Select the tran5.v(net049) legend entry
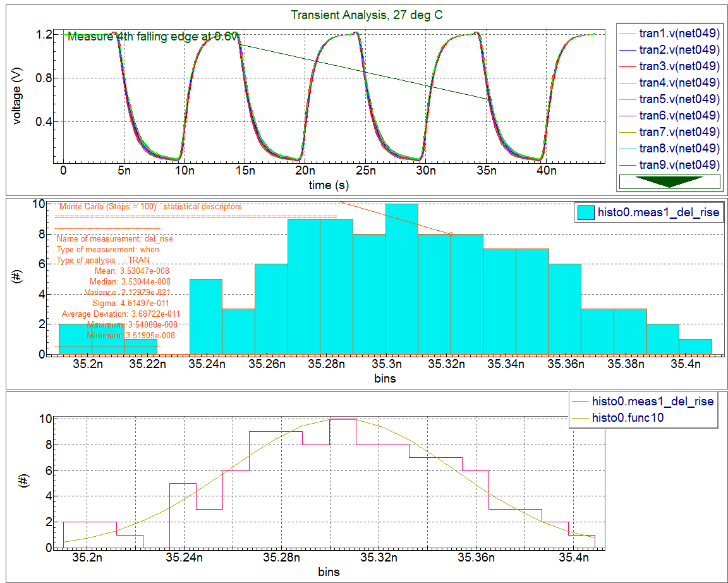Screen dimensions: 728x583 pyautogui.click(x=679, y=99)
